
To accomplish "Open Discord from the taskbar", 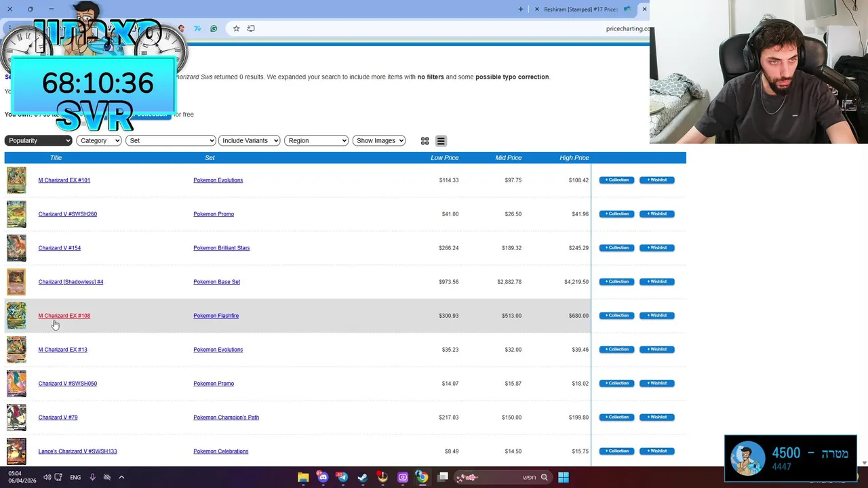I will 323,477.
